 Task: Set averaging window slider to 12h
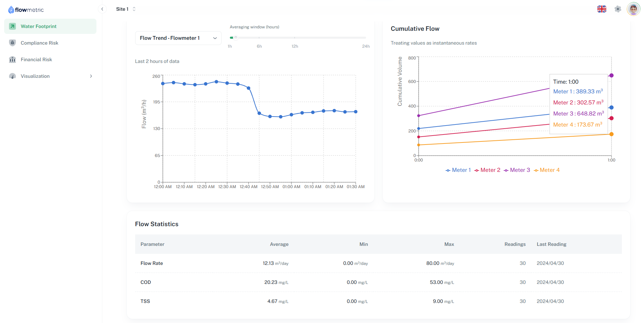pos(295,38)
